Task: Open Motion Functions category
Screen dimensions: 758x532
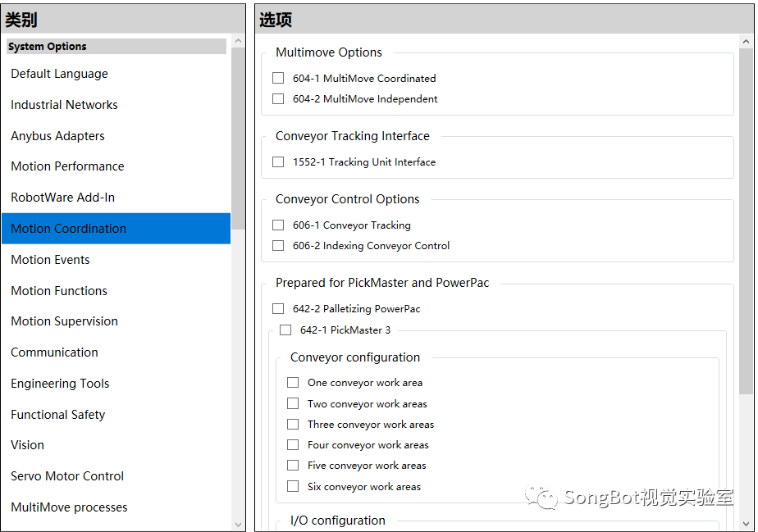Action: coord(116,290)
